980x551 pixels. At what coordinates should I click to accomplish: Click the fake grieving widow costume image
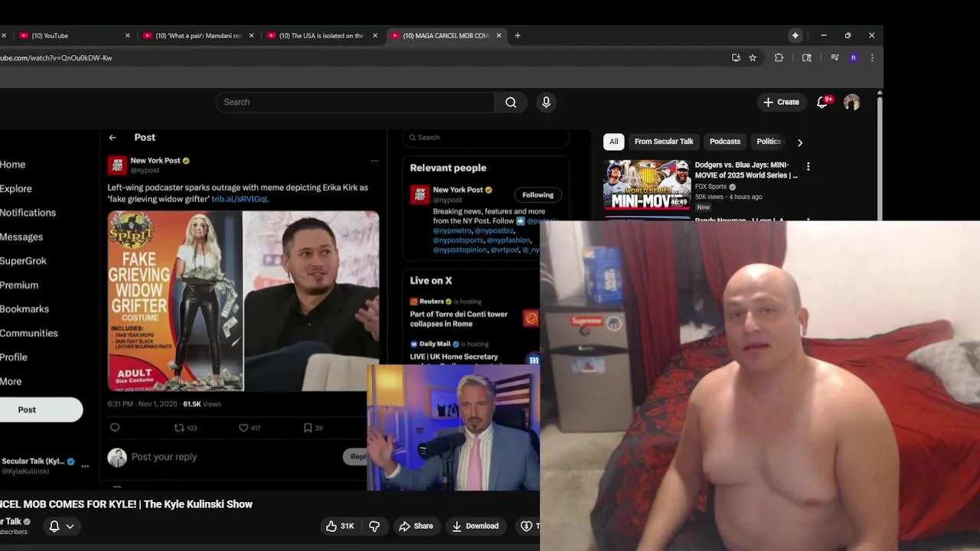pyautogui.click(x=175, y=301)
